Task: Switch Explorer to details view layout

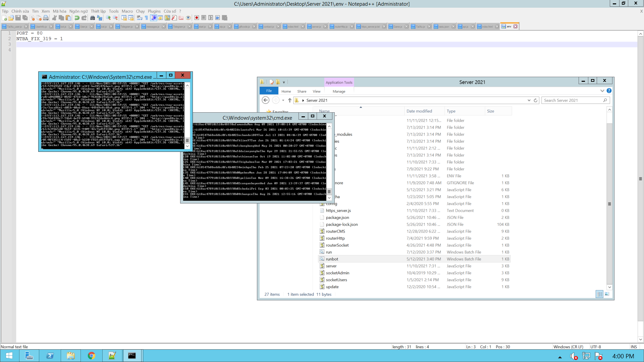Action: [599, 294]
